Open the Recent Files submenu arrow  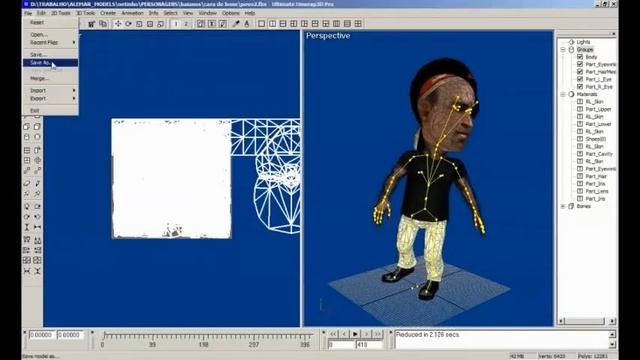pyautogui.click(x=74, y=42)
